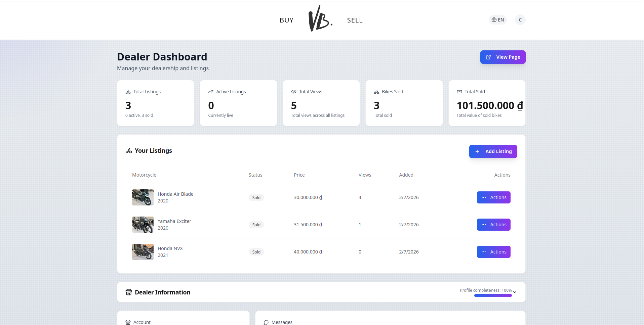Open Actions menu for Honda Air Blade

pos(493,197)
